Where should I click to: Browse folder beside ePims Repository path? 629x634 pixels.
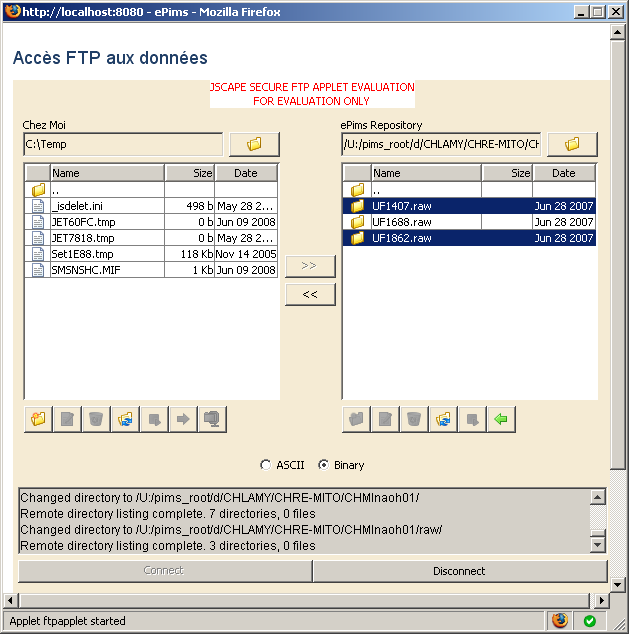572,145
